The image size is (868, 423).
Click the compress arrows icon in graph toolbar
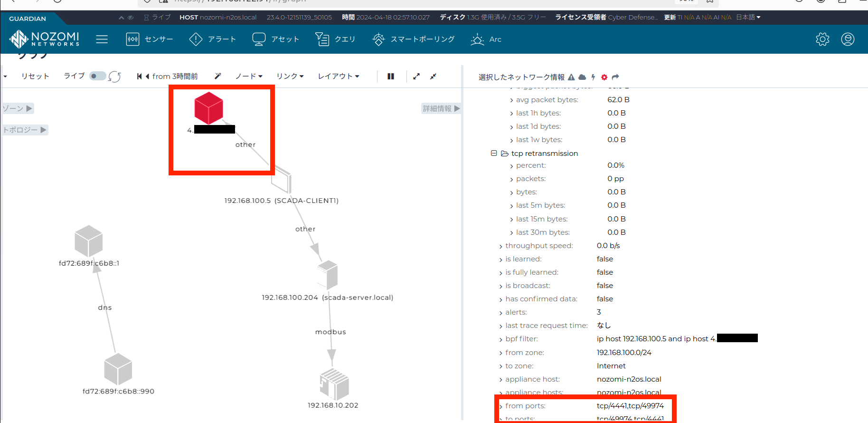tap(433, 76)
